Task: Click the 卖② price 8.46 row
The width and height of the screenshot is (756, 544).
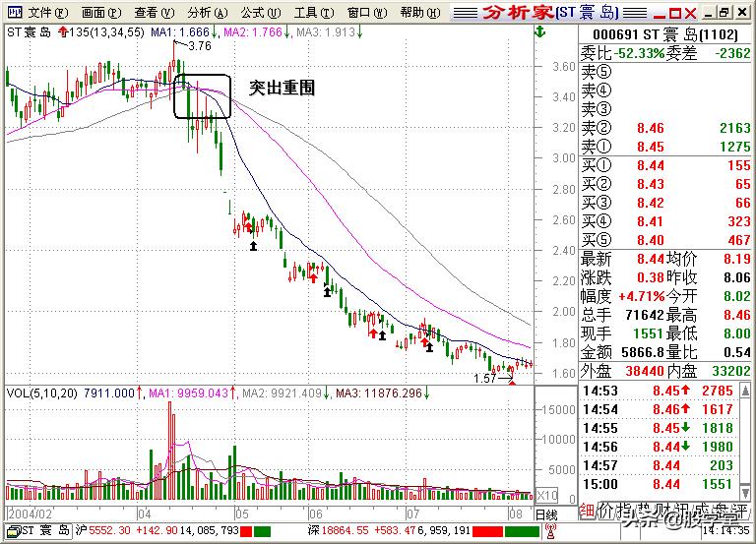Action: [x=665, y=128]
